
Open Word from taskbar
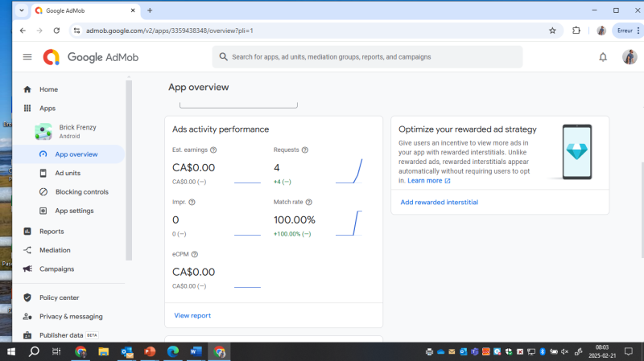pyautogui.click(x=196, y=351)
